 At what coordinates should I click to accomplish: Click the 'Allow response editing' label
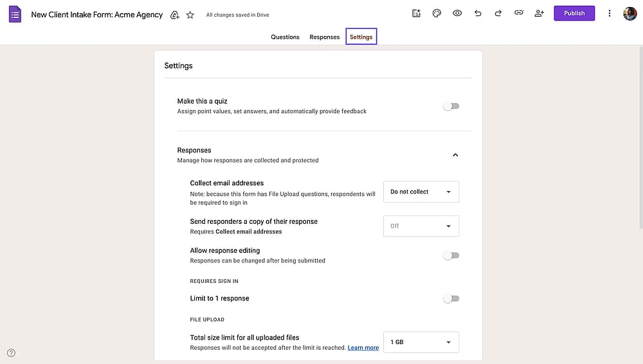tap(224, 250)
